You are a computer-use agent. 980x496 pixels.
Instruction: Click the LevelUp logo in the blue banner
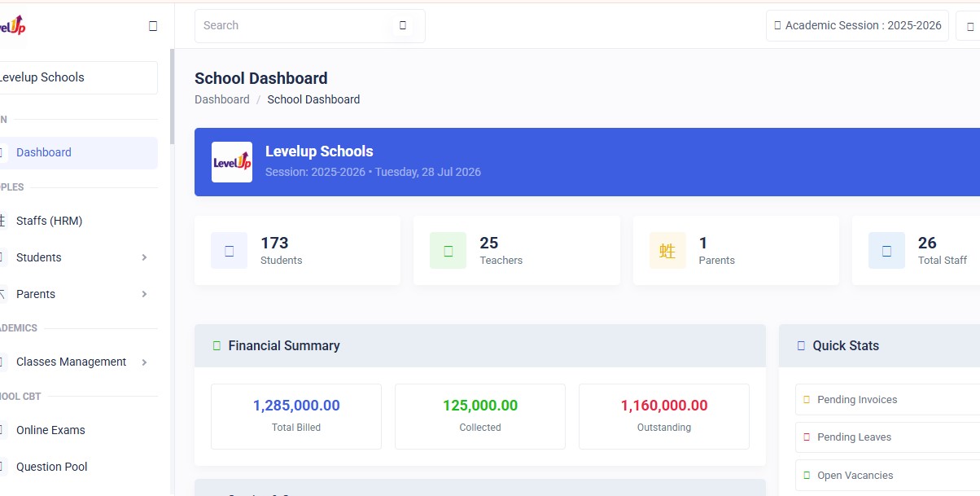point(232,162)
